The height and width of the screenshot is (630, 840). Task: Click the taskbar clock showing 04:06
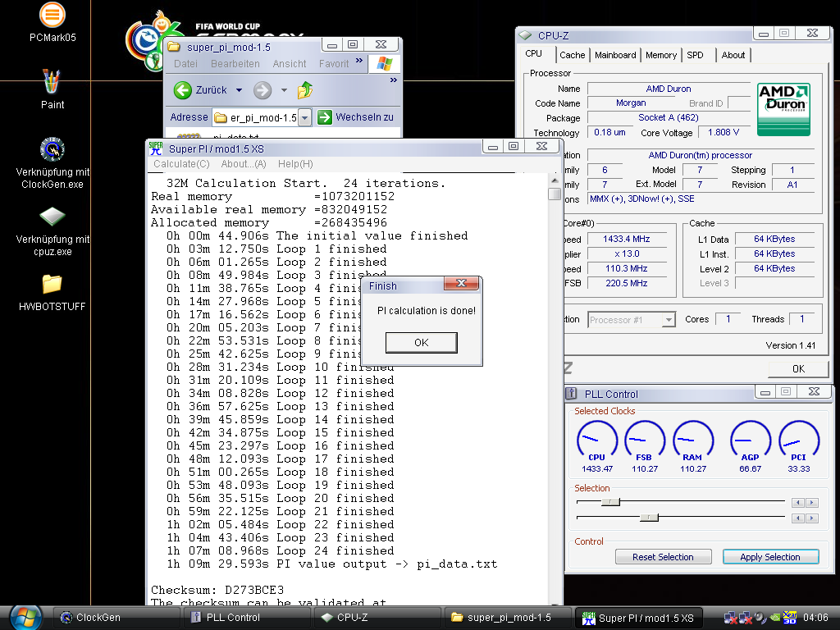pyautogui.click(x=815, y=618)
